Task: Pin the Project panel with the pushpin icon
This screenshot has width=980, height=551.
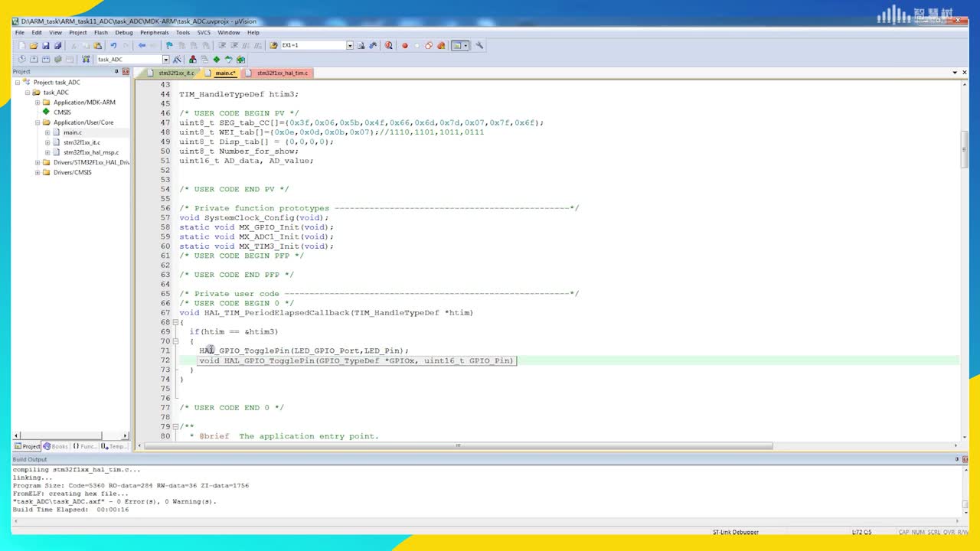Action: pos(116,71)
